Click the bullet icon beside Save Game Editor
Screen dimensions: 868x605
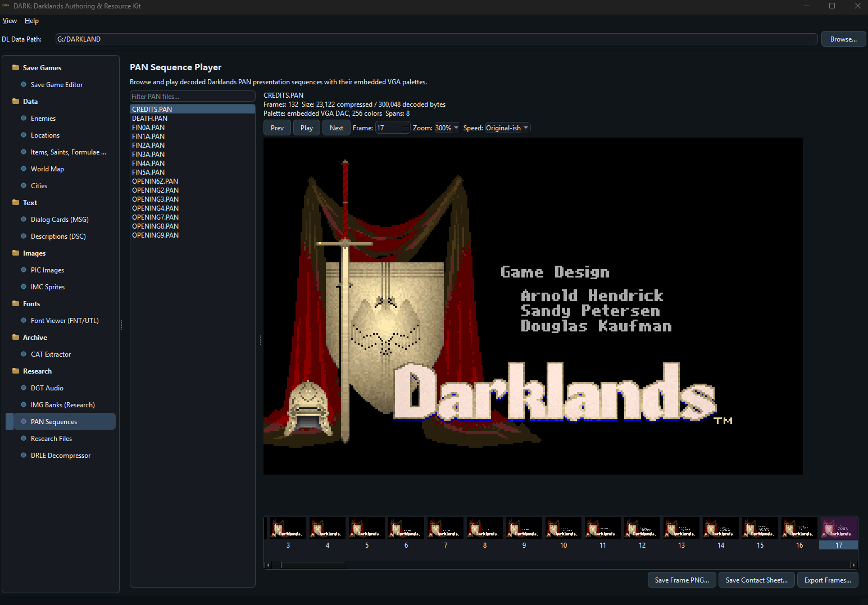(24, 84)
